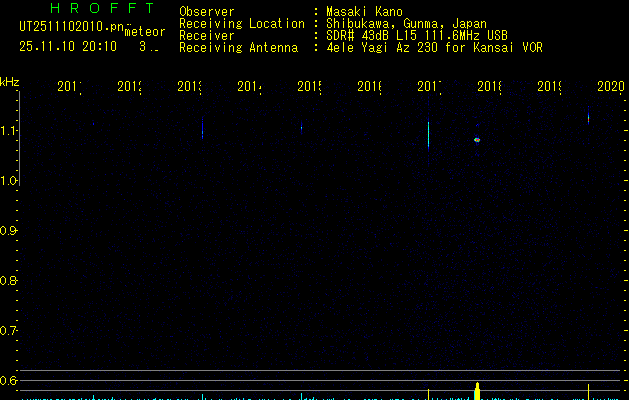Click the 0.6 kHz frequency label
629x400 pixels.
coord(8,380)
